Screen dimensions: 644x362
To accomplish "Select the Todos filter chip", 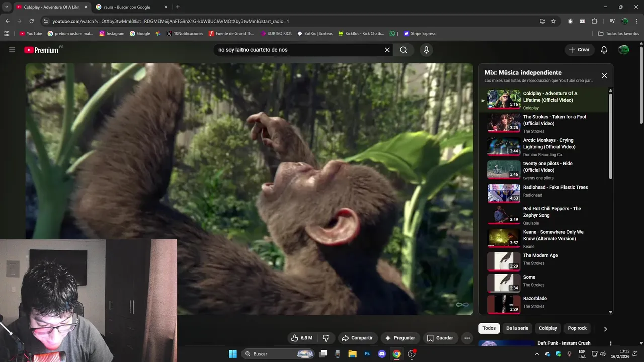I will click(489, 328).
